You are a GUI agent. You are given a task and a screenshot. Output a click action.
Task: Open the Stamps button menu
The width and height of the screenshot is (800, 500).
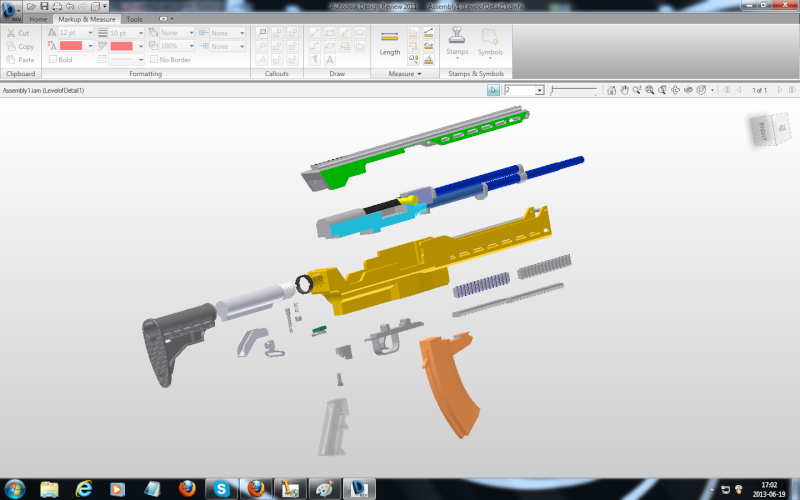[x=457, y=43]
